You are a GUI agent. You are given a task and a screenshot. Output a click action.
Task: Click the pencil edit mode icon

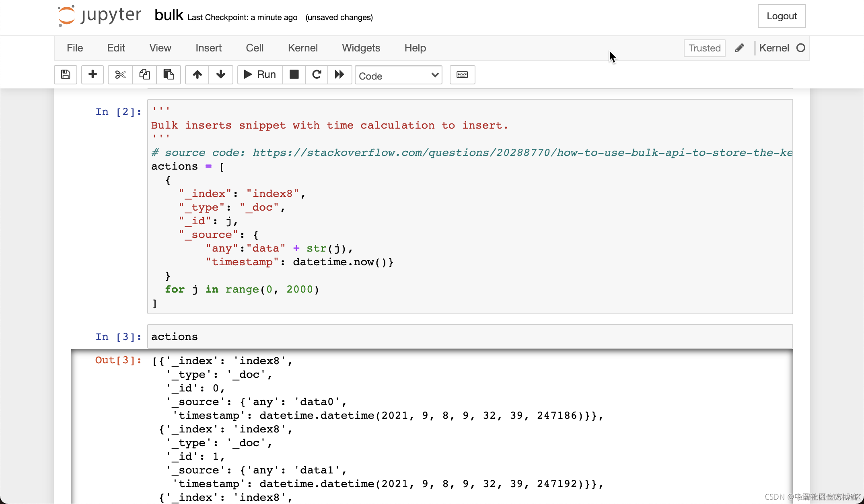(739, 48)
